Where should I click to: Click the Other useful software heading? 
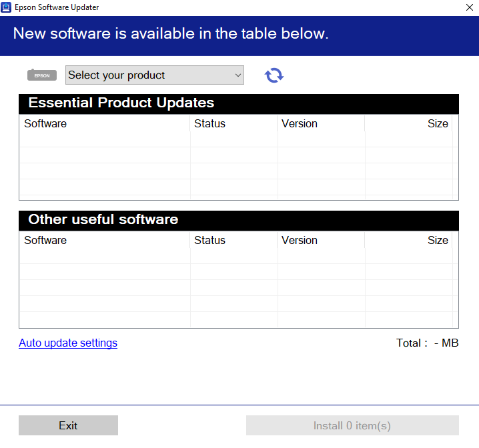point(103,219)
